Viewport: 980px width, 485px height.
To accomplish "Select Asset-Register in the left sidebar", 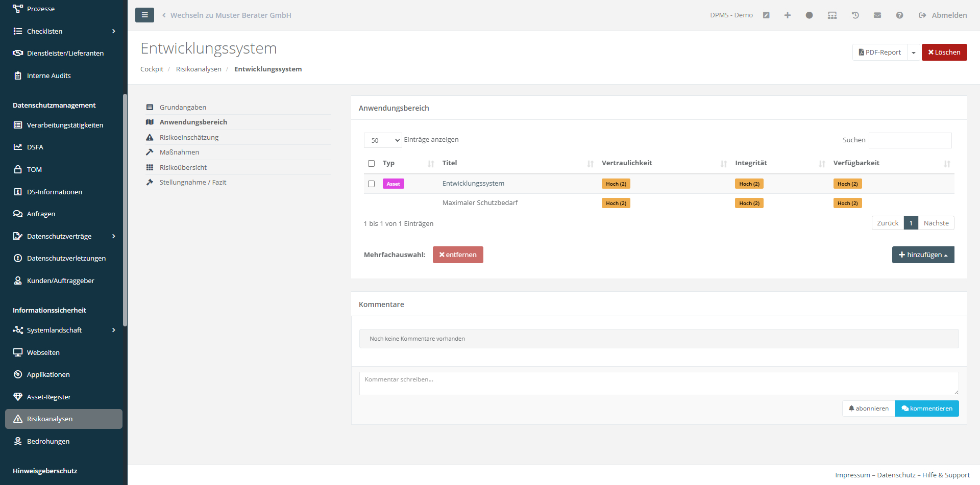I will pos(48,397).
